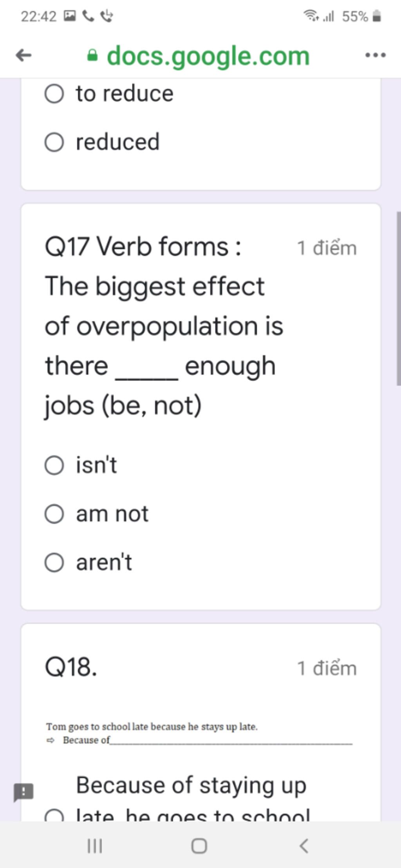Click the report problem feedback icon
This screenshot has height=868, width=401.
click(x=23, y=792)
